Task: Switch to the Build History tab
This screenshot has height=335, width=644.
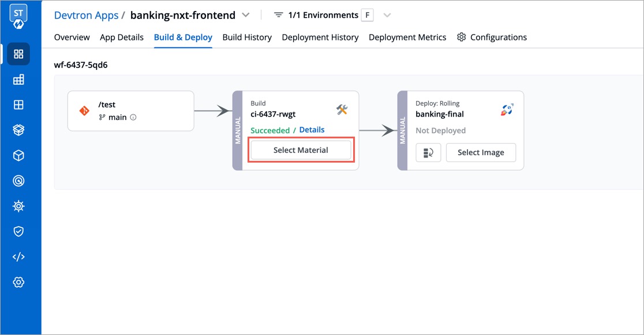Action: [x=247, y=37]
